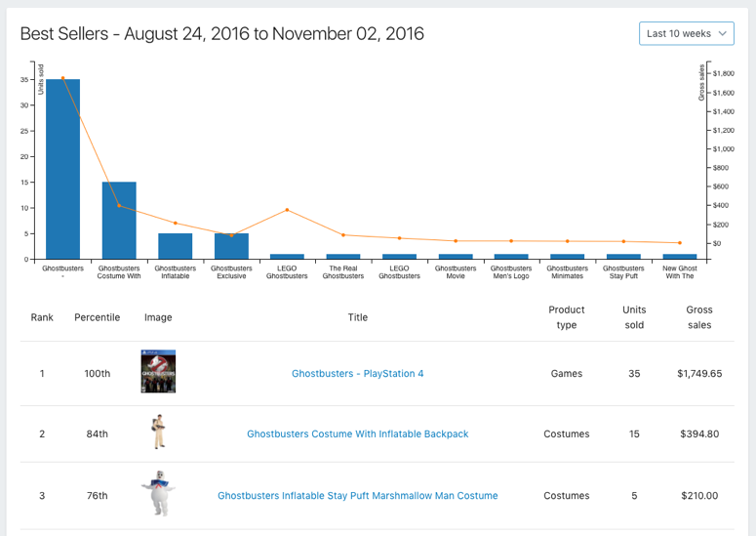This screenshot has width=756, height=536.
Task: Click the Ghostbusters - PlayStation 4 link
Action: tap(357, 373)
